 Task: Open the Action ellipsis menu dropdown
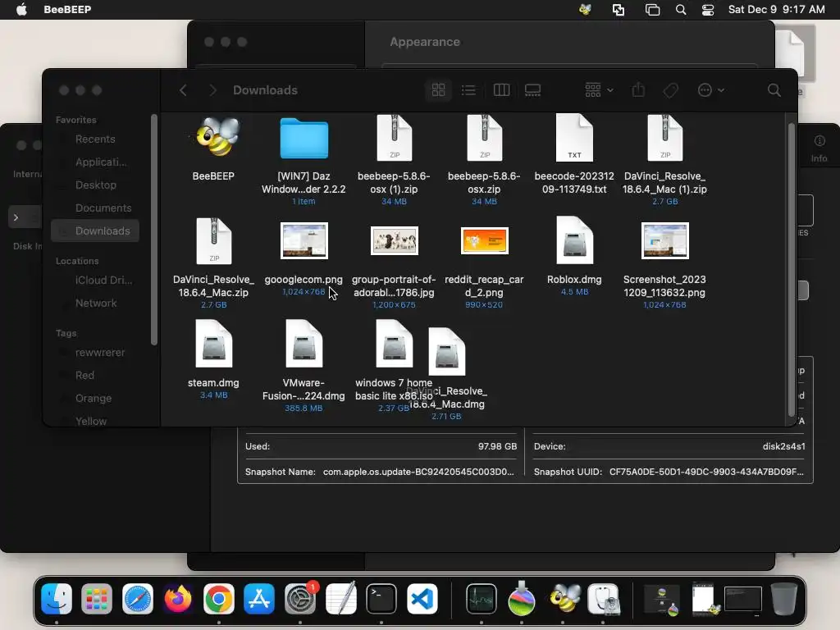(x=711, y=90)
